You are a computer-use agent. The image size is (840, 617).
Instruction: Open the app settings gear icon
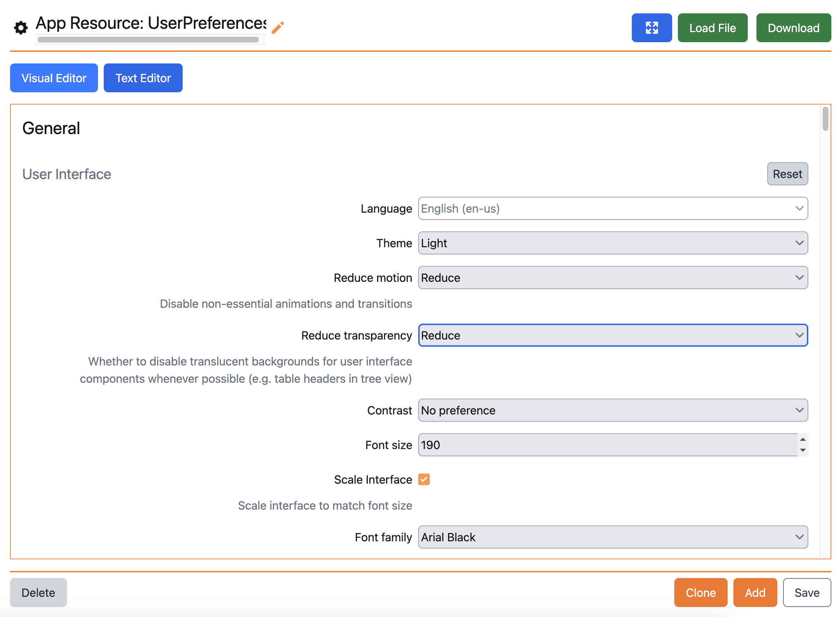(21, 27)
